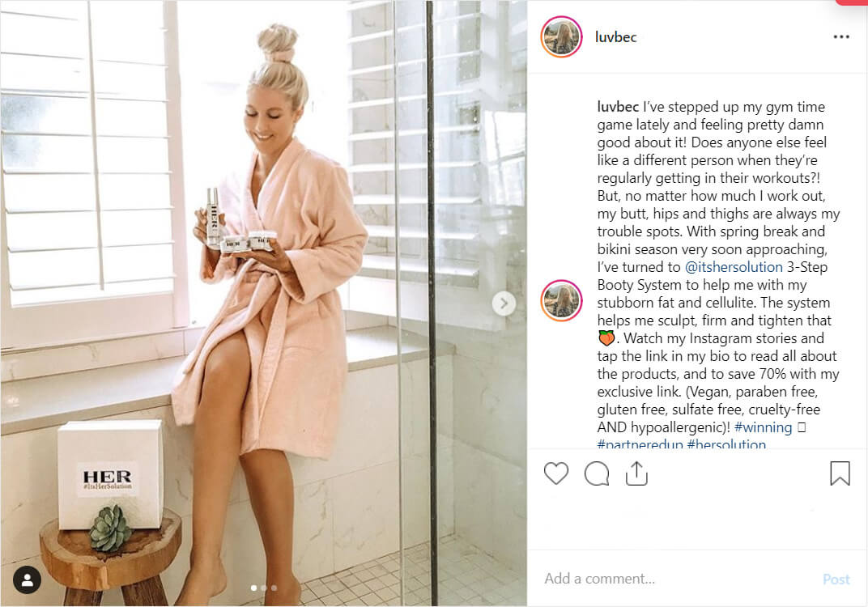Open the #winning hashtag
Screen dimensions: 868x607
tap(763, 427)
